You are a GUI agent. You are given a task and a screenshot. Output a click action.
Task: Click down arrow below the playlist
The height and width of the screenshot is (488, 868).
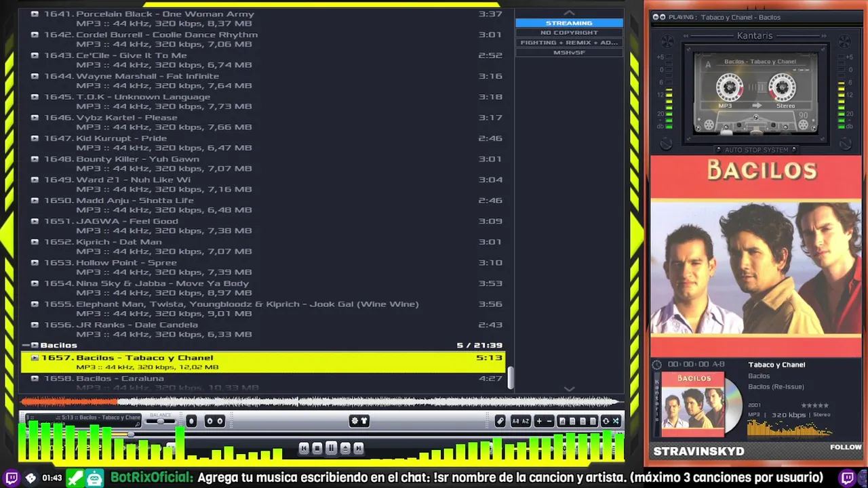click(569, 389)
